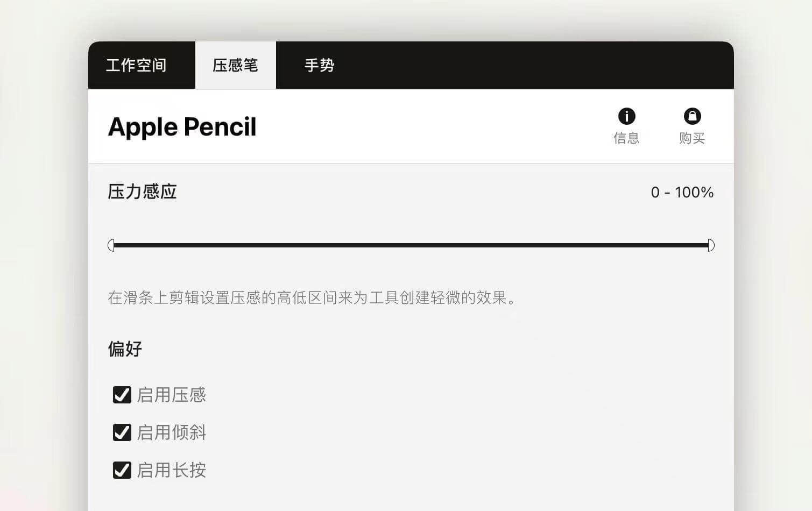Screen dimensions: 812x511
Task: Select the 压感笔 tab
Action: click(x=235, y=65)
